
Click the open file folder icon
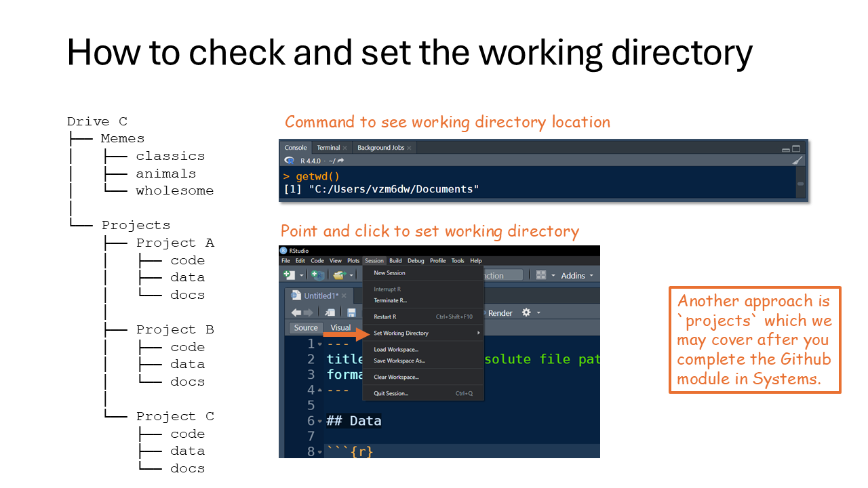click(x=339, y=275)
